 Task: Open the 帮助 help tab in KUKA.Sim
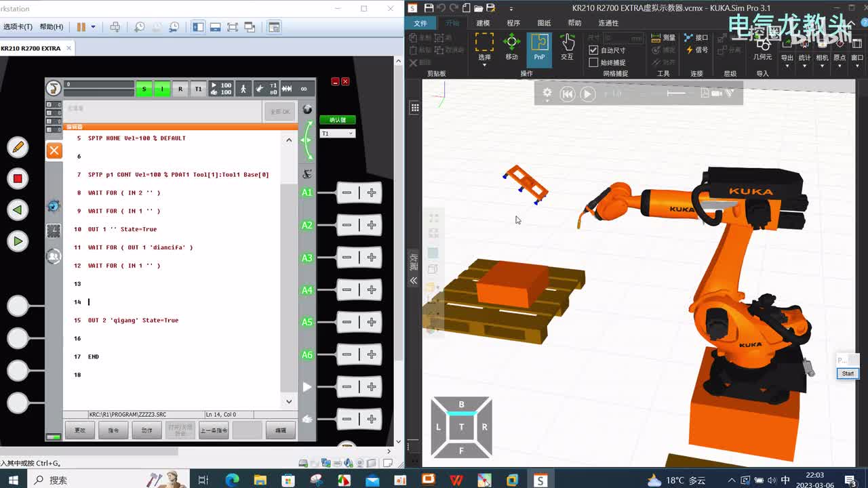(574, 23)
